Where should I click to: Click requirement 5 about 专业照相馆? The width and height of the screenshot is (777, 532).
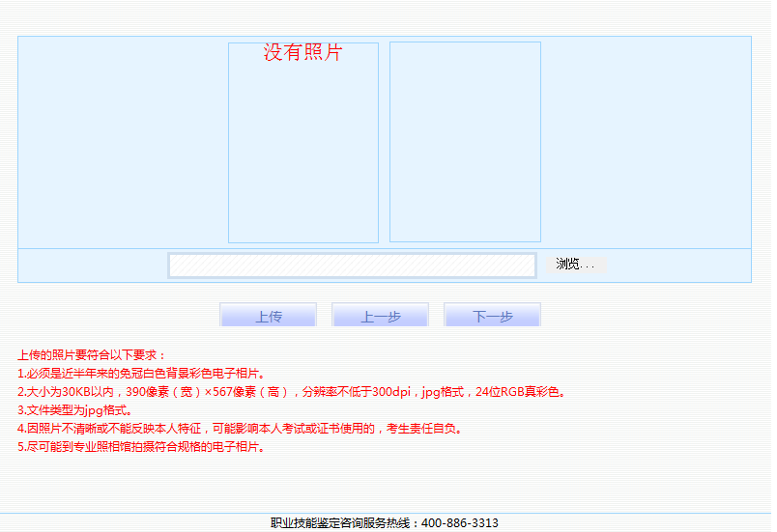[141, 447]
